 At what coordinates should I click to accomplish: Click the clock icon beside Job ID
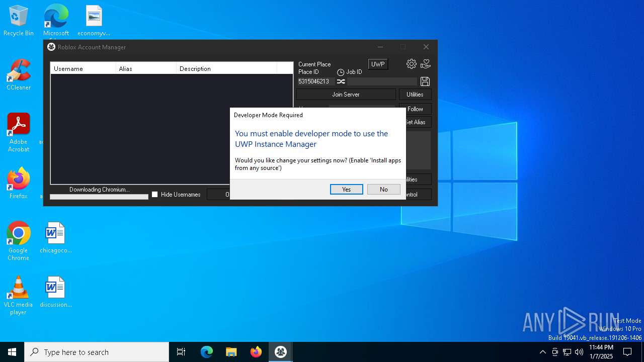click(x=341, y=72)
